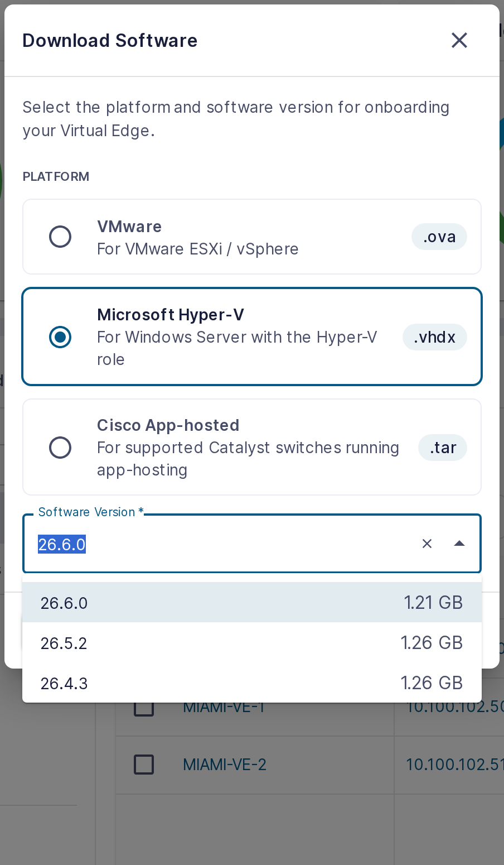Click 'For VMware ESXi / vSphere' description
Image resolution: width=504 pixels, height=865 pixels.
coord(198,249)
